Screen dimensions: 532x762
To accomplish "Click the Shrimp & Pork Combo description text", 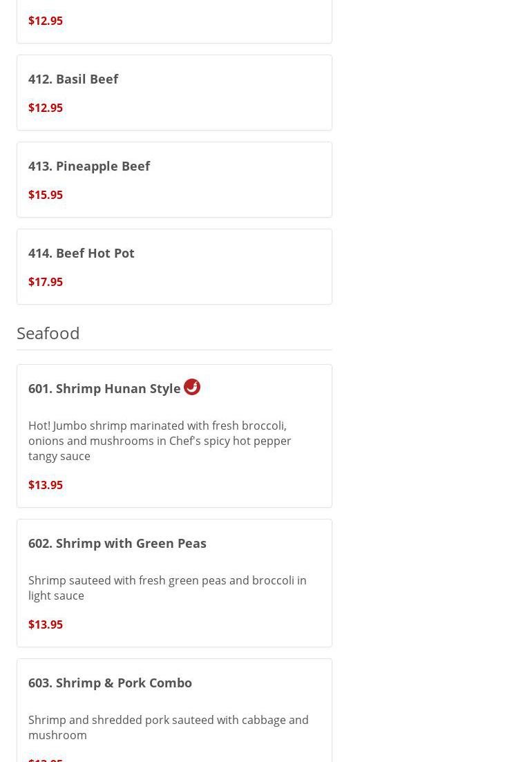I will tap(169, 727).
